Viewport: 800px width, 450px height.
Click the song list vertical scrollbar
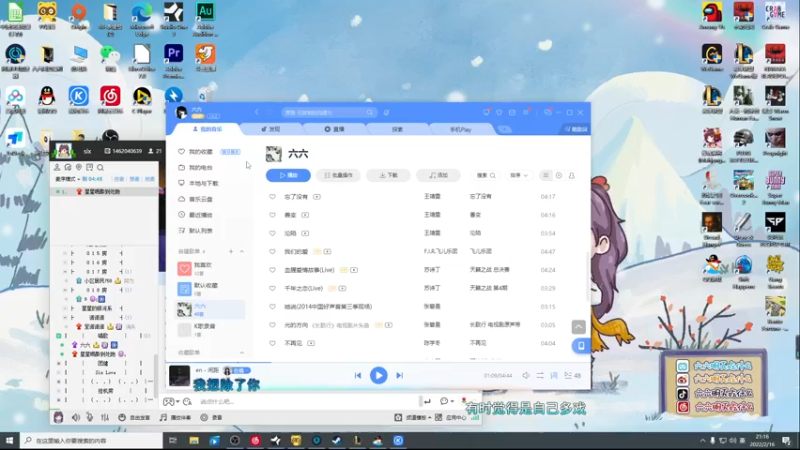[588, 276]
